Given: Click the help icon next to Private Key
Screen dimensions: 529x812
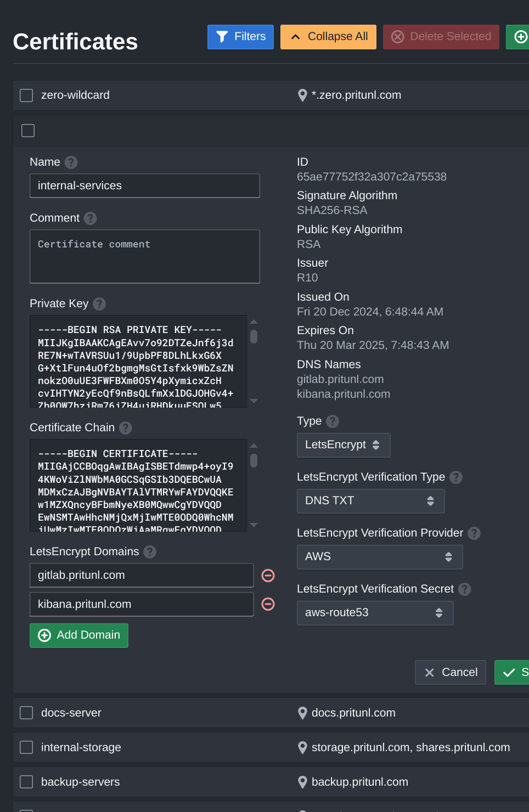Looking at the screenshot, I should [x=99, y=303].
